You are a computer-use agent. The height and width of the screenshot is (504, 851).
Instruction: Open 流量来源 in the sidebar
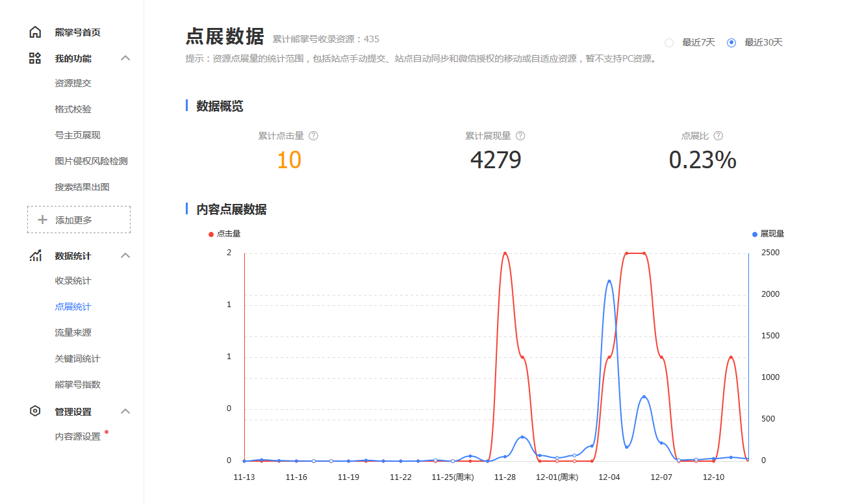73,333
